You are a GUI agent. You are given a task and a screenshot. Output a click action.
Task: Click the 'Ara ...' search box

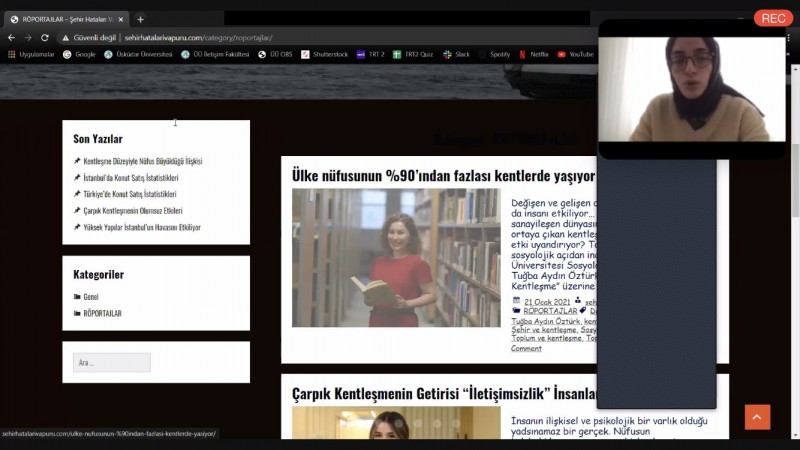(x=111, y=363)
